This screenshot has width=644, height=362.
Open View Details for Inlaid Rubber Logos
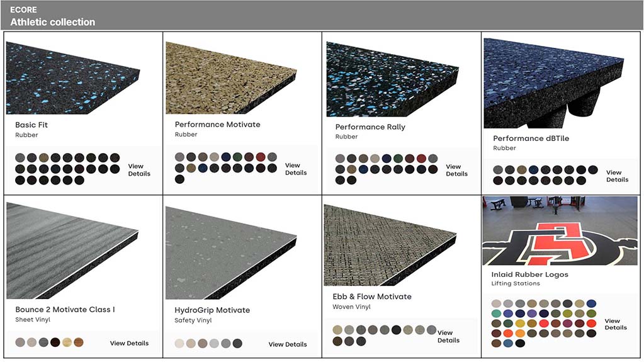(616, 324)
